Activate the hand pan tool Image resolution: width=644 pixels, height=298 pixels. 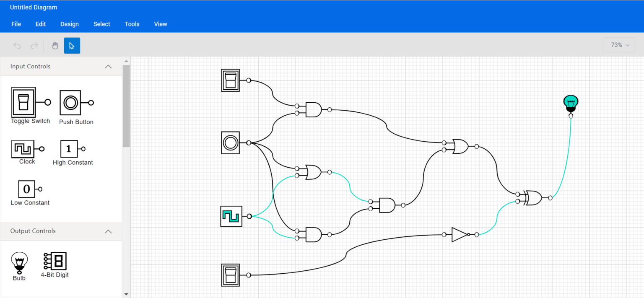coord(55,45)
